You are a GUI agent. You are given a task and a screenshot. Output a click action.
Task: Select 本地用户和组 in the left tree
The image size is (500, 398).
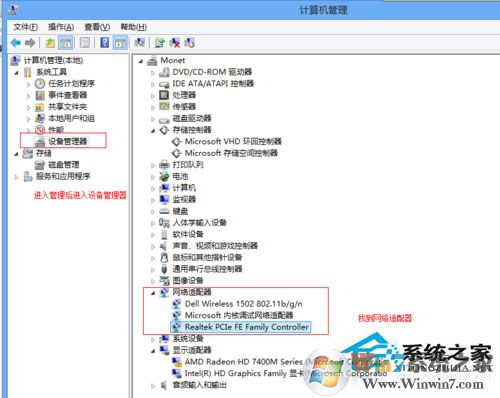(x=72, y=118)
